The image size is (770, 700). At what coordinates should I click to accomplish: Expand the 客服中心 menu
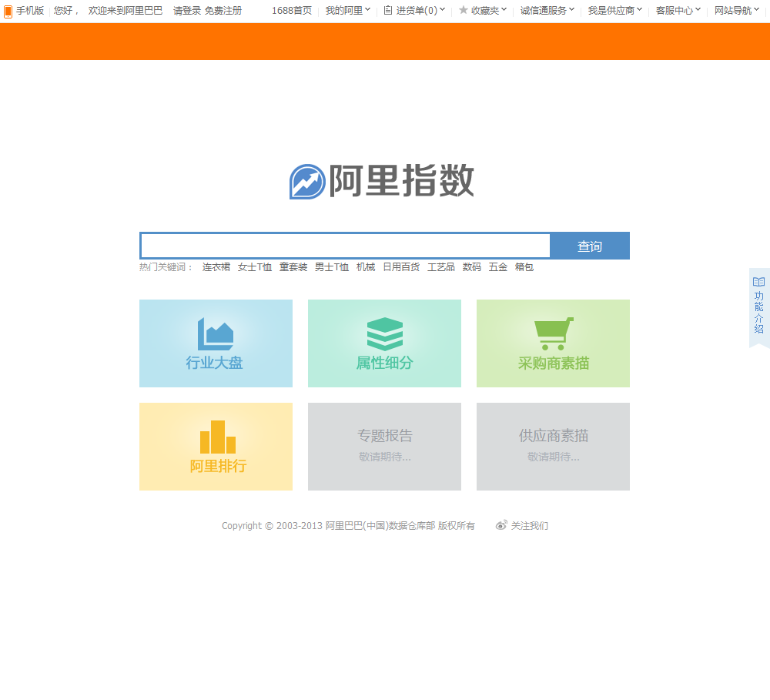678,11
